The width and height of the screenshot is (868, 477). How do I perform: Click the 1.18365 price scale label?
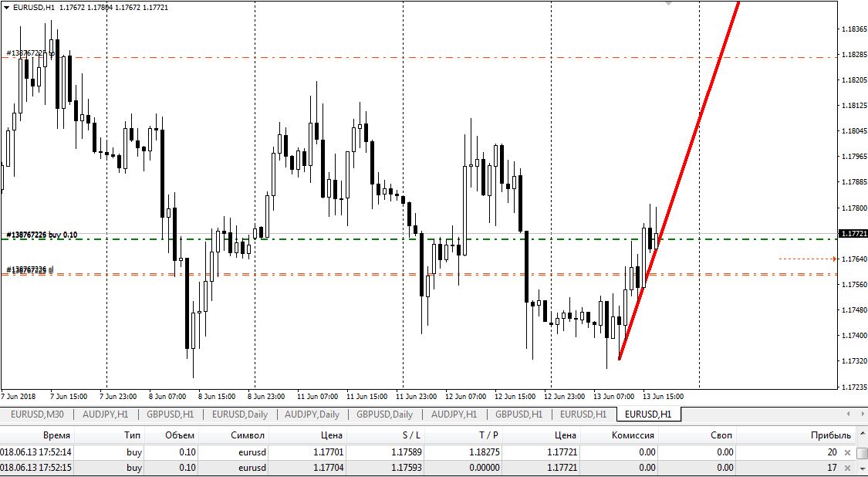tap(853, 29)
